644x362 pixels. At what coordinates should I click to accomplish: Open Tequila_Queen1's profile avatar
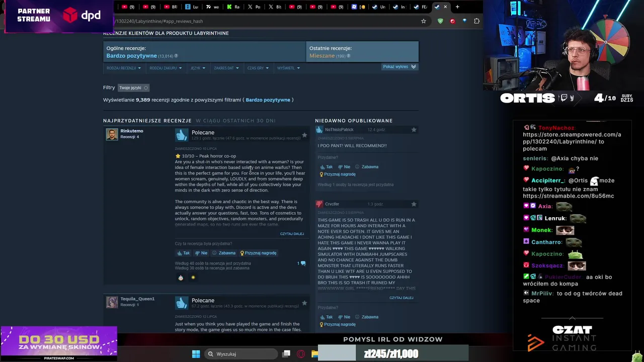pos(112,302)
